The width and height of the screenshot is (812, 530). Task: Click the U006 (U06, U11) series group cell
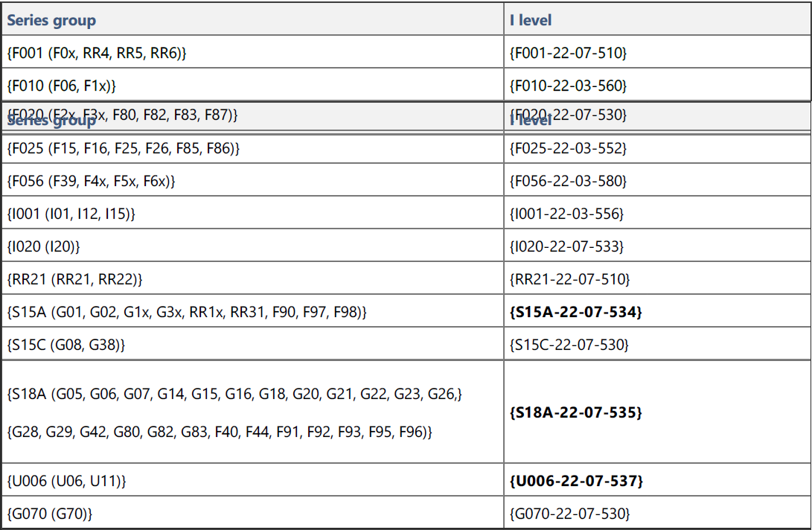[67, 481]
